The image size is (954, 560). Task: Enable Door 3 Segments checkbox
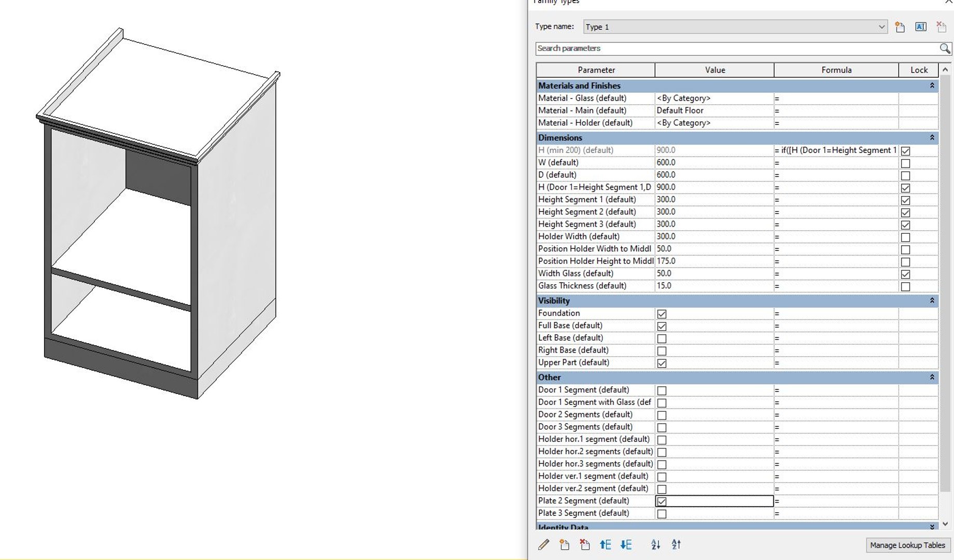pyautogui.click(x=662, y=428)
